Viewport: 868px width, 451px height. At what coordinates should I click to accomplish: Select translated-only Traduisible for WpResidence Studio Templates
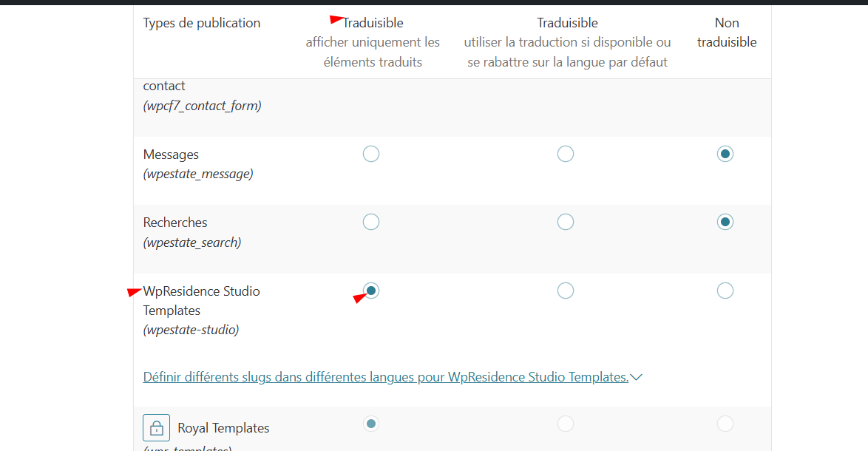coord(371,291)
